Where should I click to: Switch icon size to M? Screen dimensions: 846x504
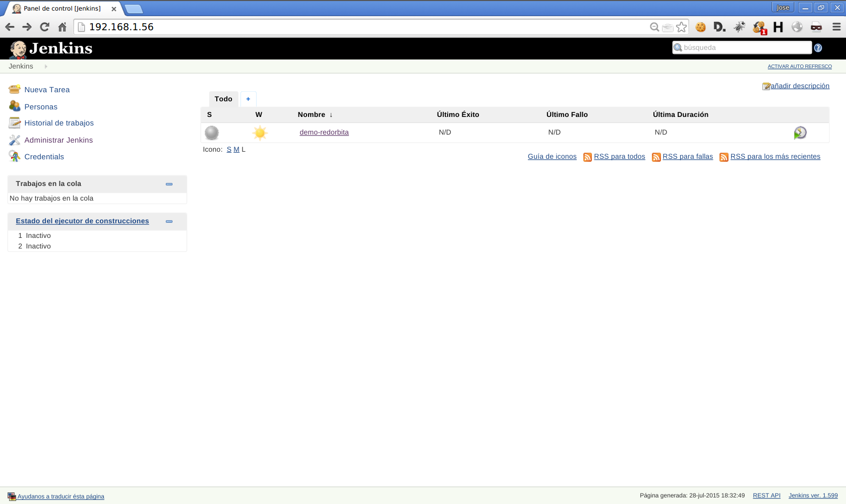pos(236,150)
